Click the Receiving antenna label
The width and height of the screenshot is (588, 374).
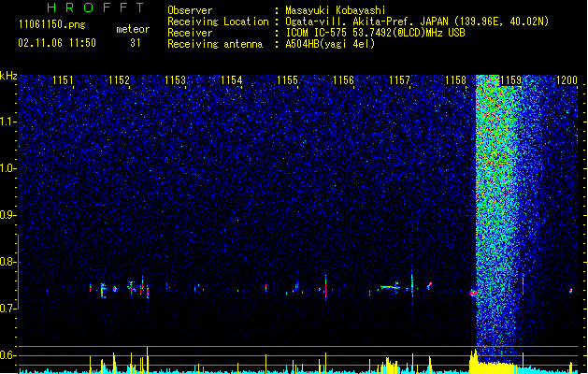[215, 44]
